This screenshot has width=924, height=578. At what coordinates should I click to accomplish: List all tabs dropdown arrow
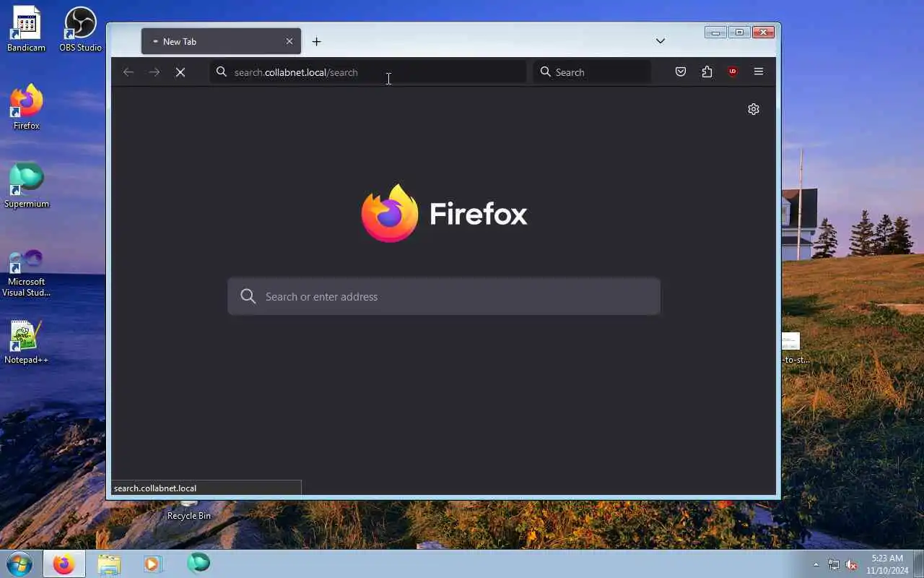coord(661,41)
